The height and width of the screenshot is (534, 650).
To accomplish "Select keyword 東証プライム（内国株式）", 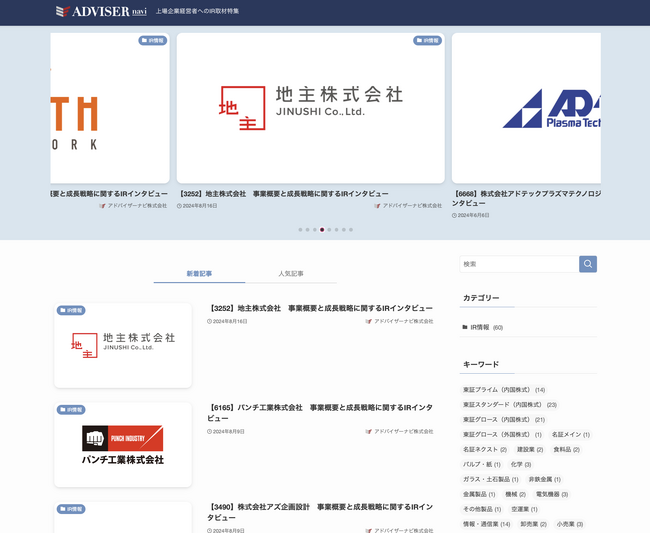I will (504, 390).
